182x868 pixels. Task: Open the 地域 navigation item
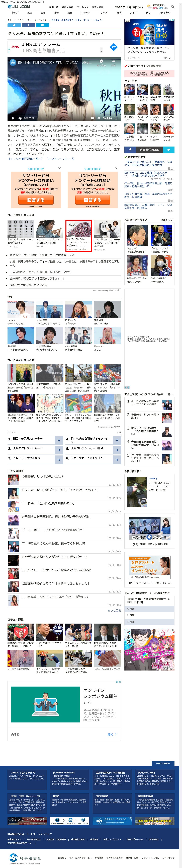click(119, 13)
